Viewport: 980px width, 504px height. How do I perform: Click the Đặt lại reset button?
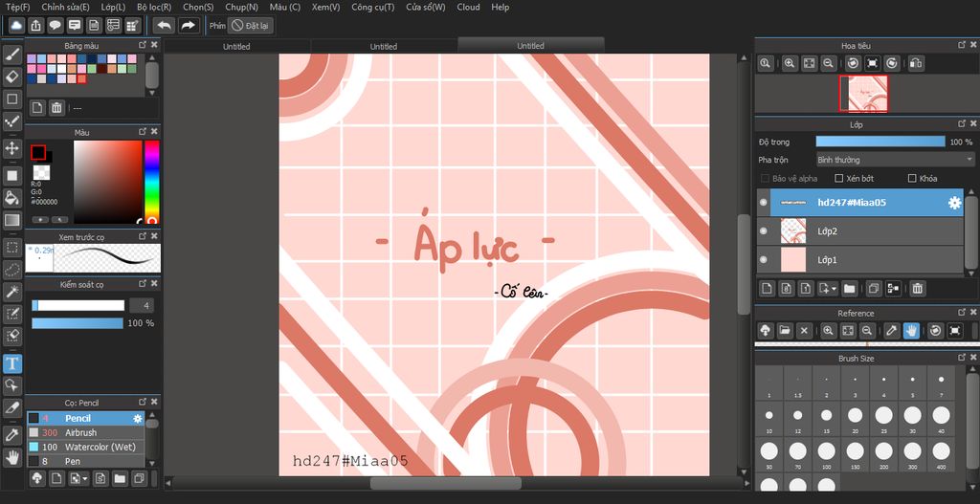(251, 26)
